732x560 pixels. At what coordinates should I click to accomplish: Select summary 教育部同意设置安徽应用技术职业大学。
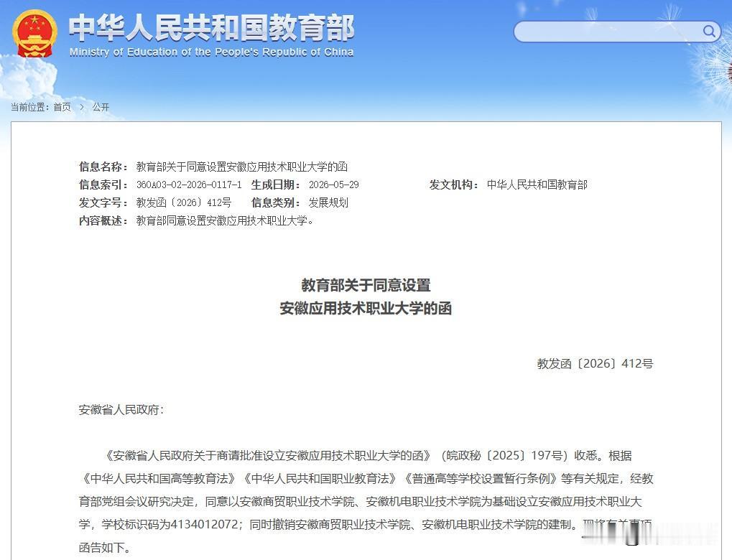pyautogui.click(x=225, y=220)
